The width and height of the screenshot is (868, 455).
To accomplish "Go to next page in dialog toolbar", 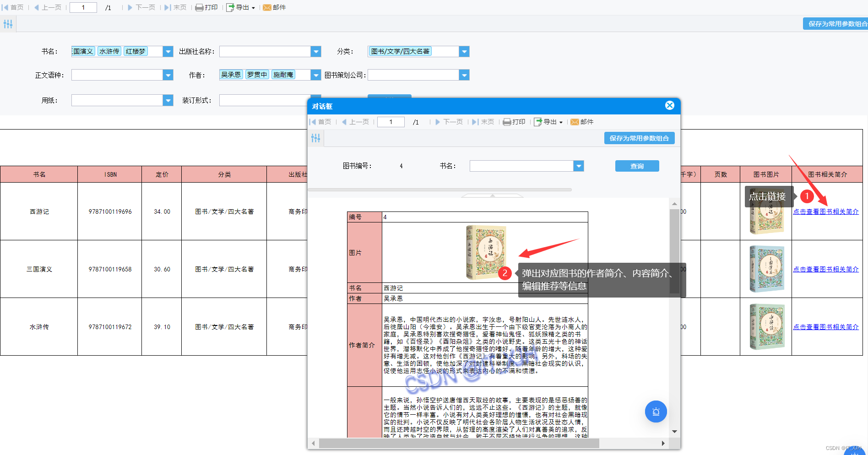I will point(449,122).
